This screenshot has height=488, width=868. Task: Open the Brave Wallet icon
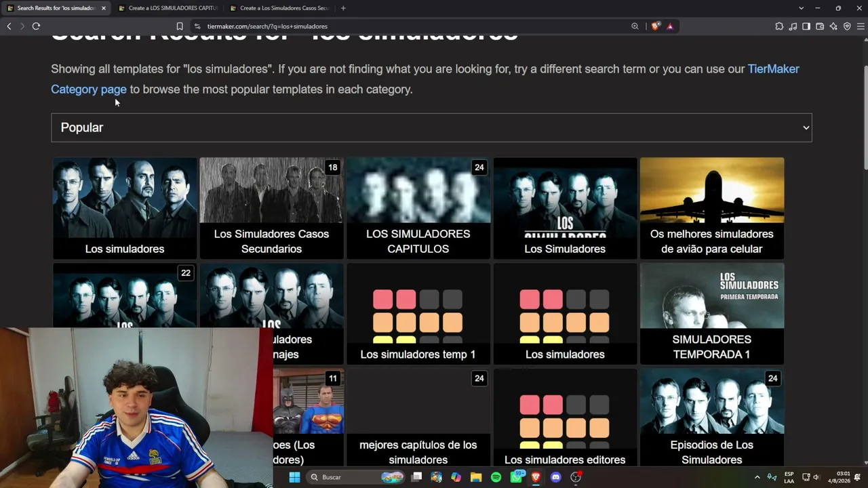point(820,26)
